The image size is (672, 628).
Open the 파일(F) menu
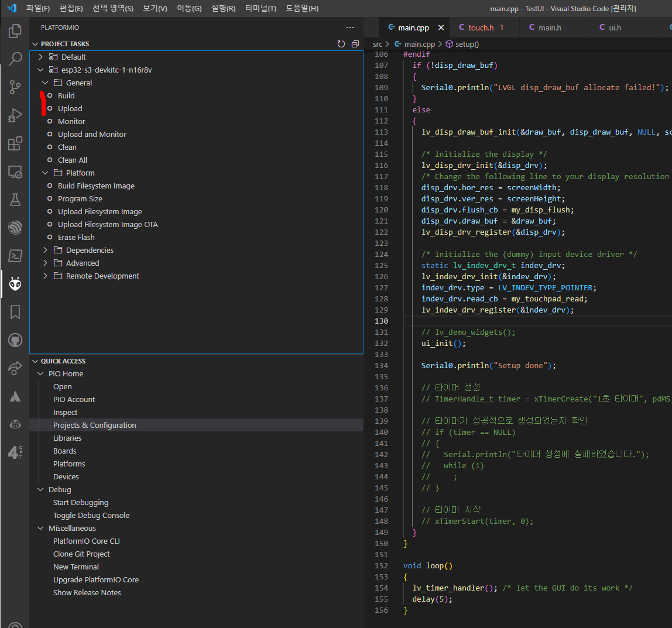pos(38,8)
